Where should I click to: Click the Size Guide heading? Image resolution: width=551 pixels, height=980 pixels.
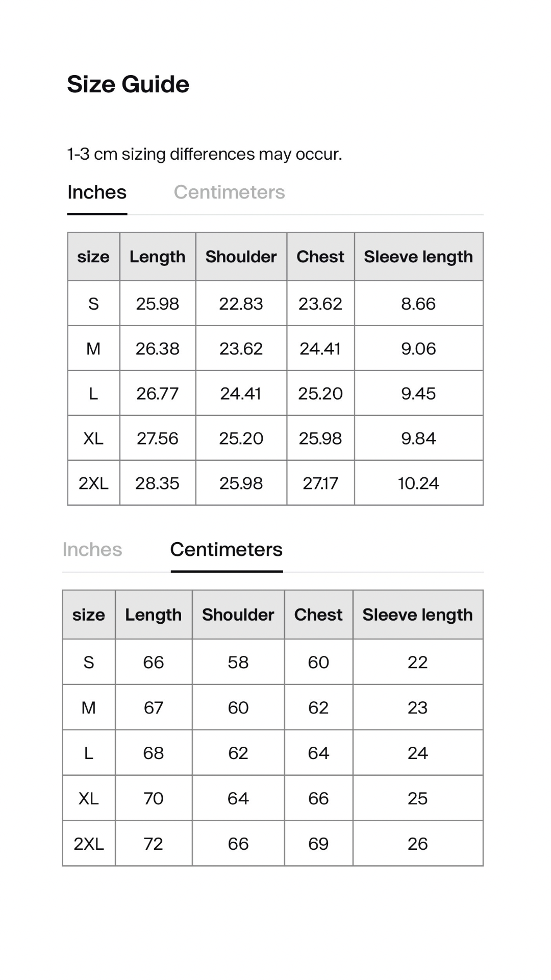[128, 84]
